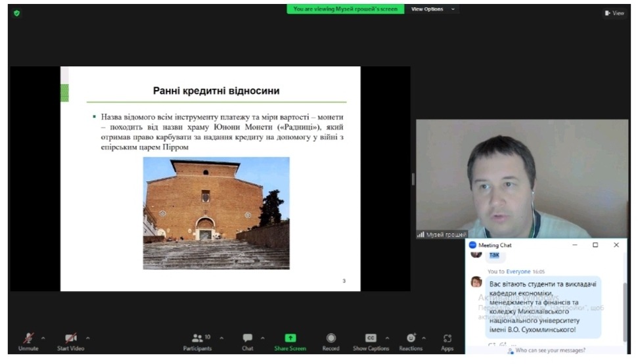Expand audio options arrow beside Unmute
This screenshot has width=638, height=364.
(43, 338)
